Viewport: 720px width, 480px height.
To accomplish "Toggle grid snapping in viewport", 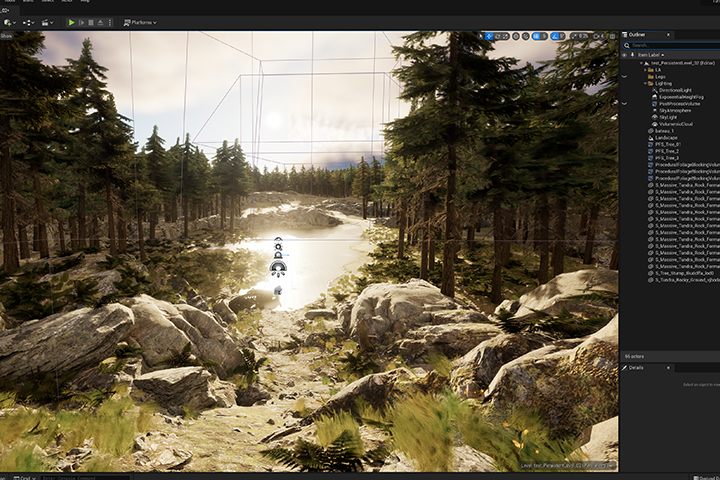I will coord(535,36).
